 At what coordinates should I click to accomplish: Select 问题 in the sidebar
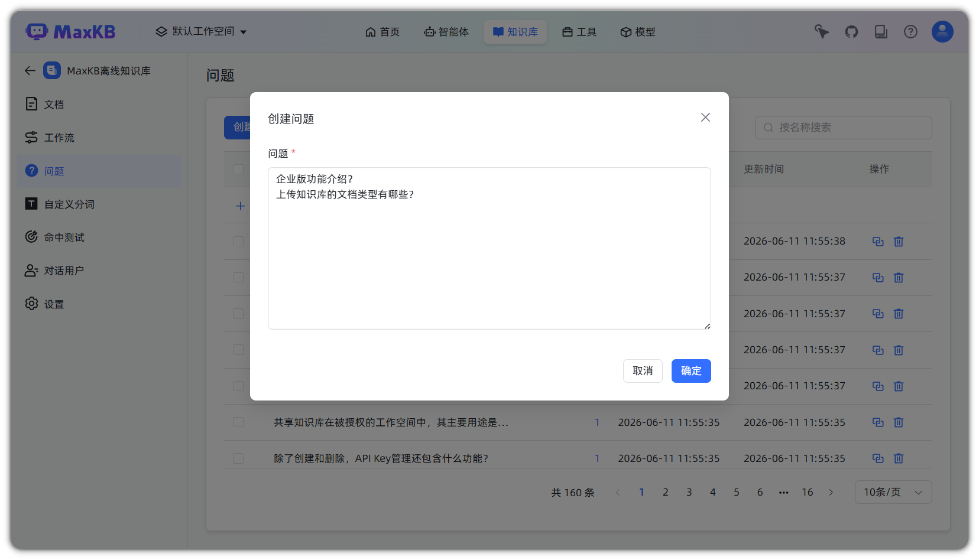(99, 171)
